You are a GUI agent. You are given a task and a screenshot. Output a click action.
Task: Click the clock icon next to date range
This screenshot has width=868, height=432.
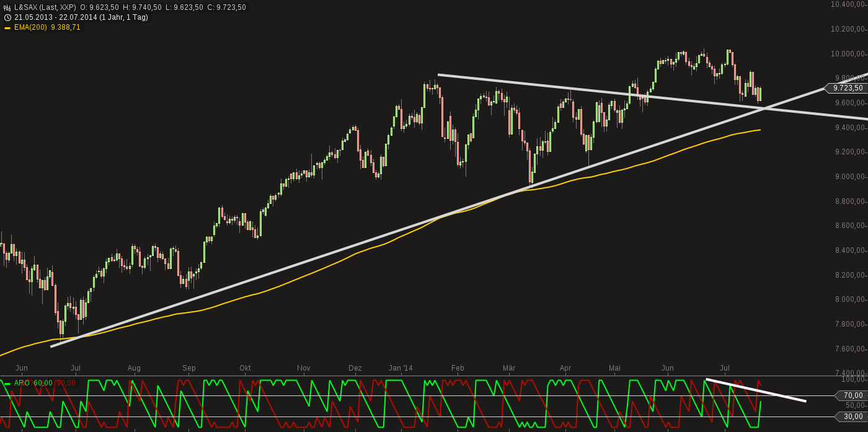[x=7, y=17]
